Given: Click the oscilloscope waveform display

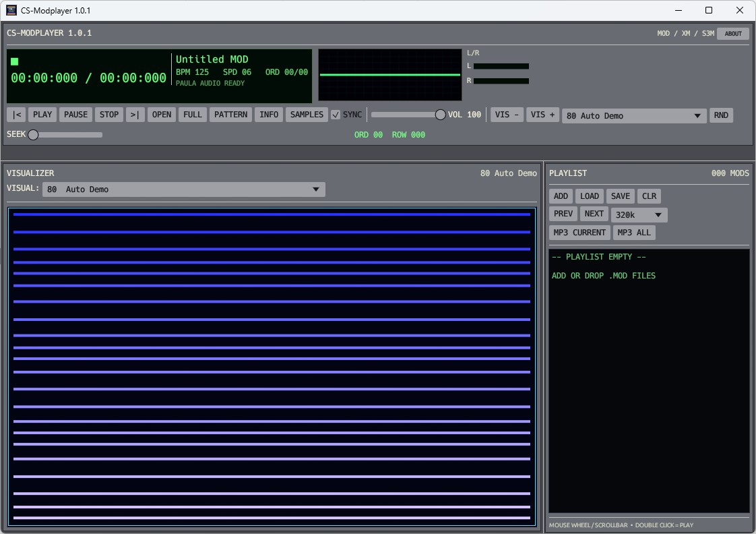Looking at the screenshot, I should click(x=390, y=75).
